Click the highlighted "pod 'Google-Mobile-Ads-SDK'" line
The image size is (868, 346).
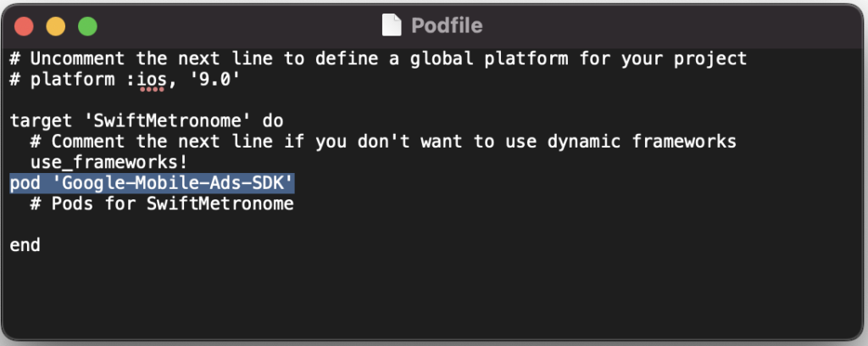153,183
